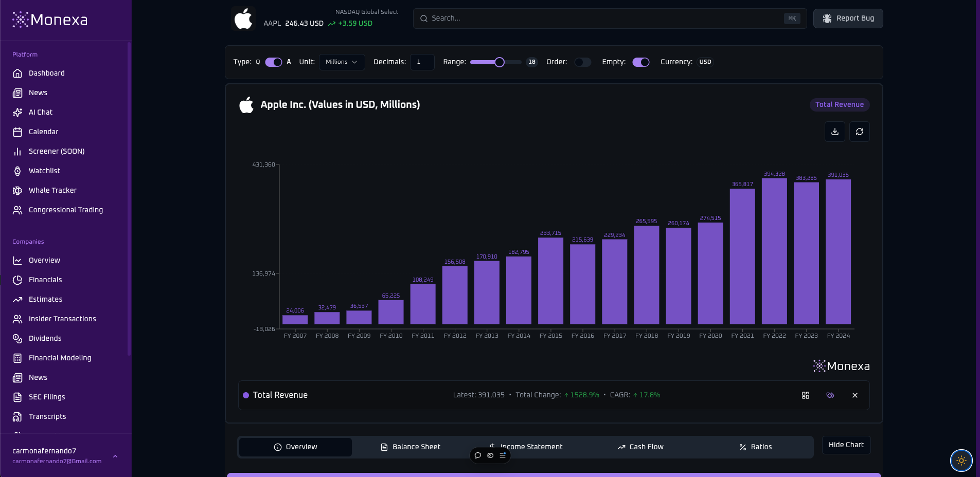Click the CAGR 17.8% value
This screenshot has height=477, width=980.
tap(647, 395)
